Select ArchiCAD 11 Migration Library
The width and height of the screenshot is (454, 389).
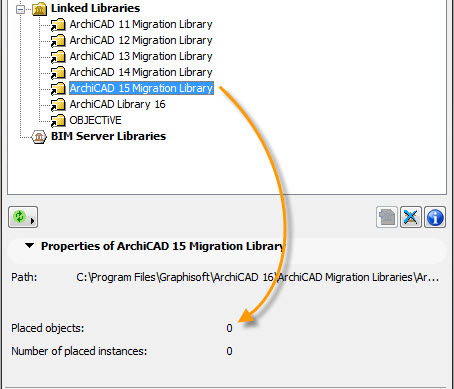tap(141, 24)
